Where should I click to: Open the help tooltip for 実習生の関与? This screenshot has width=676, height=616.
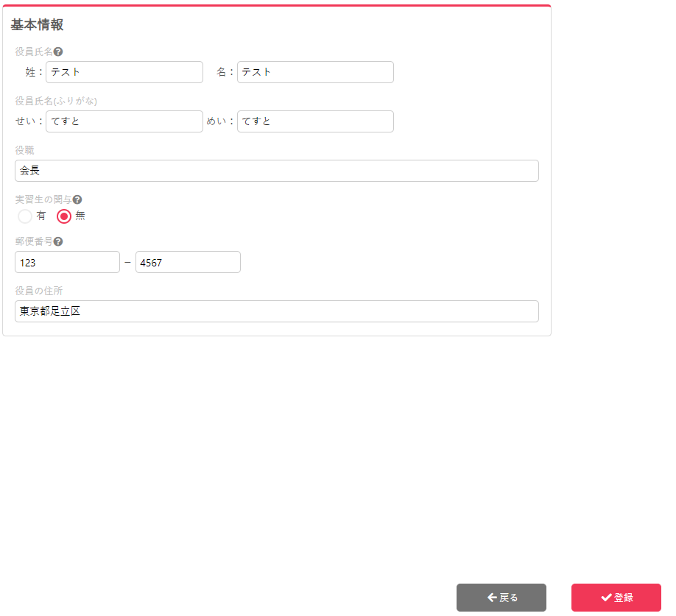tap(77, 199)
